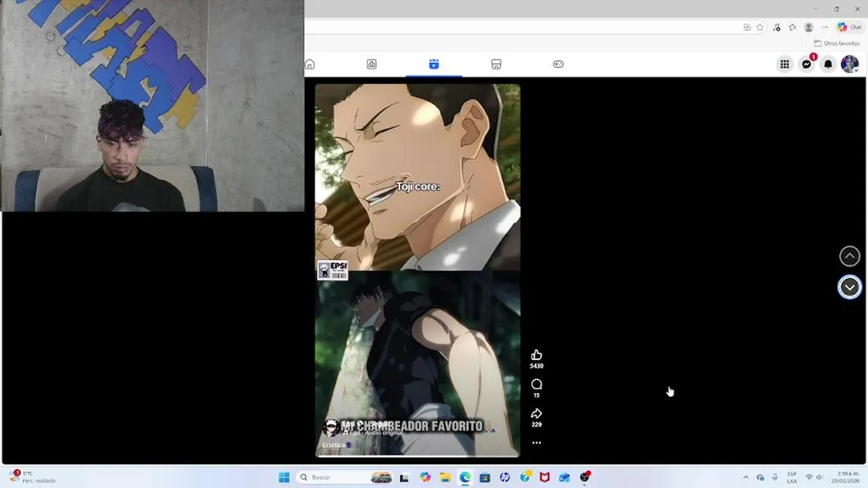Screen dimensions: 868x488
Task: Open the reel's three-dot options menu
Action: [x=536, y=443]
